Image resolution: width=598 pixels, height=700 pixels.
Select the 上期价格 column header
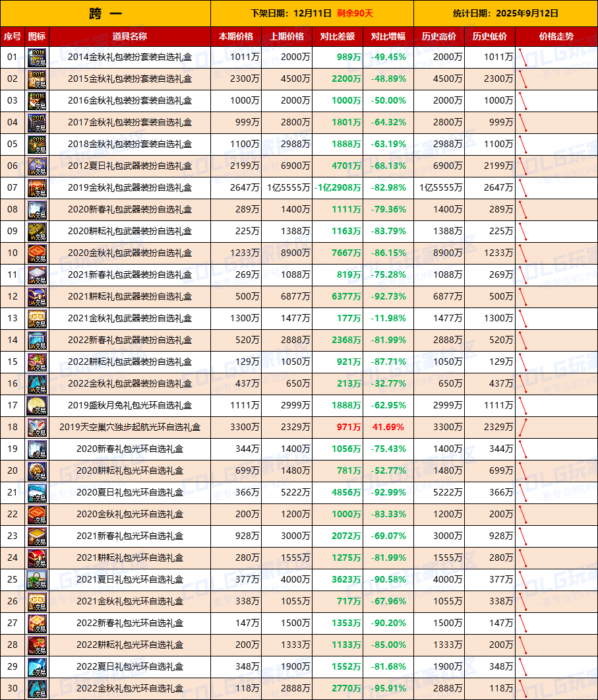(x=287, y=36)
